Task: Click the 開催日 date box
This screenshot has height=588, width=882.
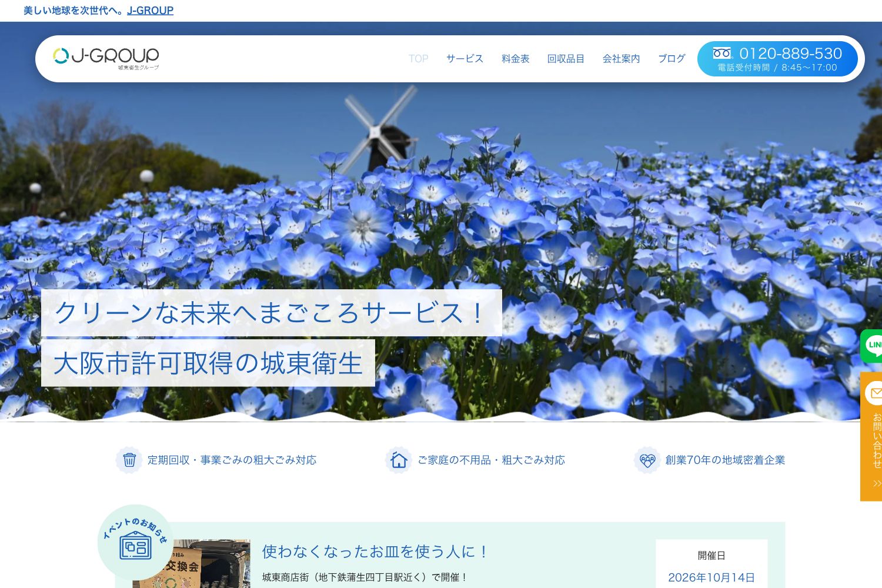Action: pyautogui.click(x=711, y=564)
